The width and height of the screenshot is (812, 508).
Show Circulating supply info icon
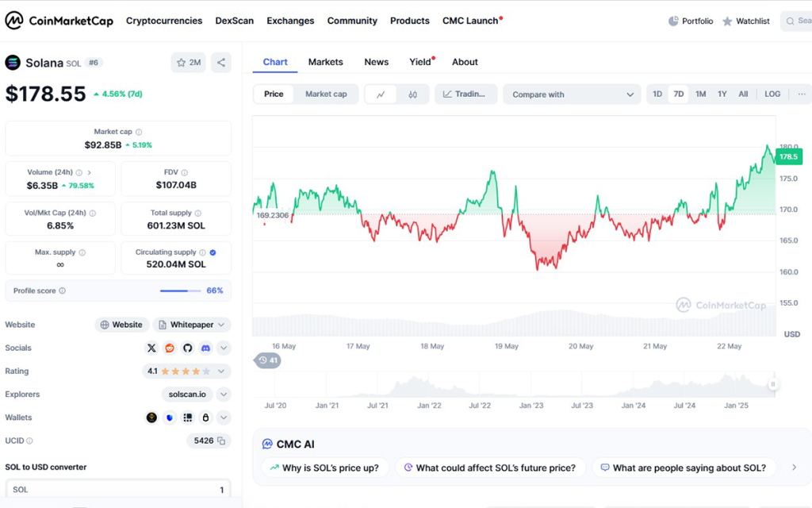point(202,252)
